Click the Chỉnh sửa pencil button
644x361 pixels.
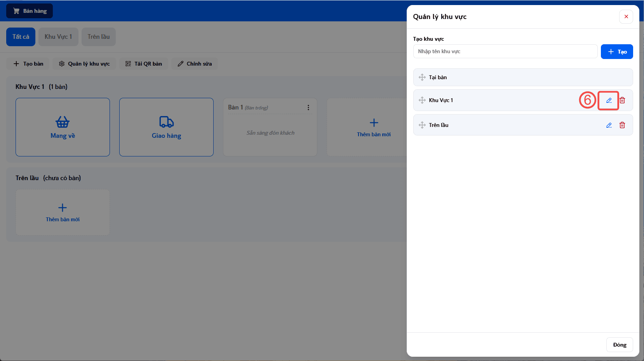pos(195,64)
